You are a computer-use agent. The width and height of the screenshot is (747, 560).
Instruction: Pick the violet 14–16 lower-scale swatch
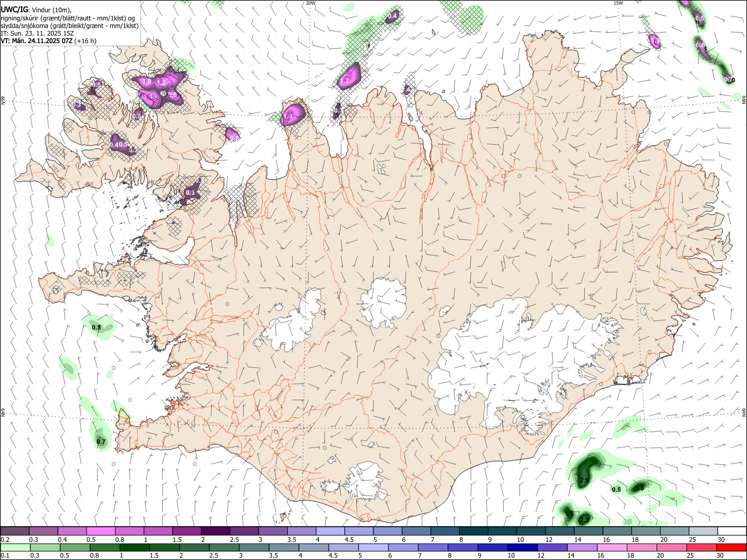pos(582,547)
